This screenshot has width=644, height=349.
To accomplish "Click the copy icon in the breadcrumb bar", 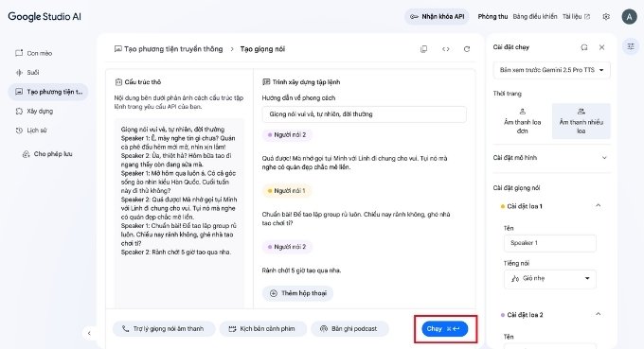I will click(423, 49).
